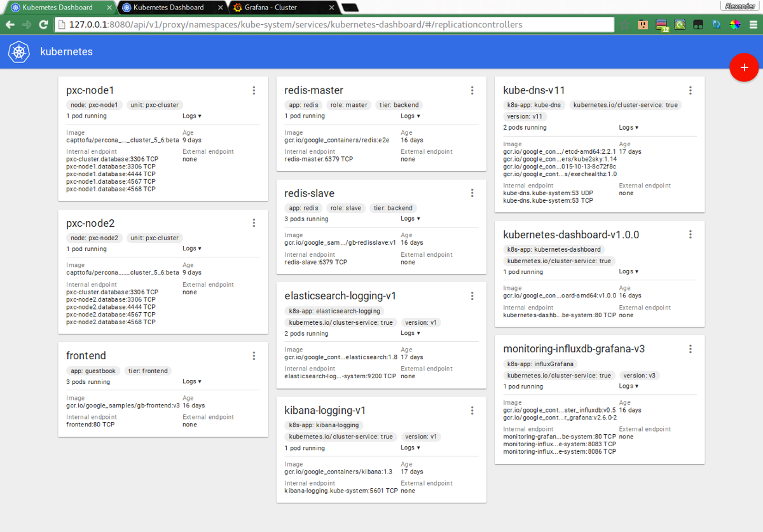This screenshot has width=763, height=532.
Task: Open options for monitoring-influxdb-grafana-v3
Action: point(691,348)
